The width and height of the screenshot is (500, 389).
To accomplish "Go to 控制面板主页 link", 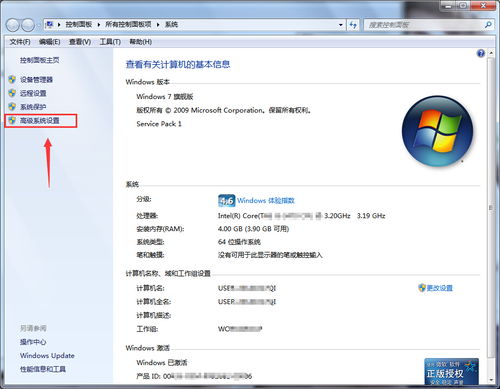I will click(x=40, y=60).
